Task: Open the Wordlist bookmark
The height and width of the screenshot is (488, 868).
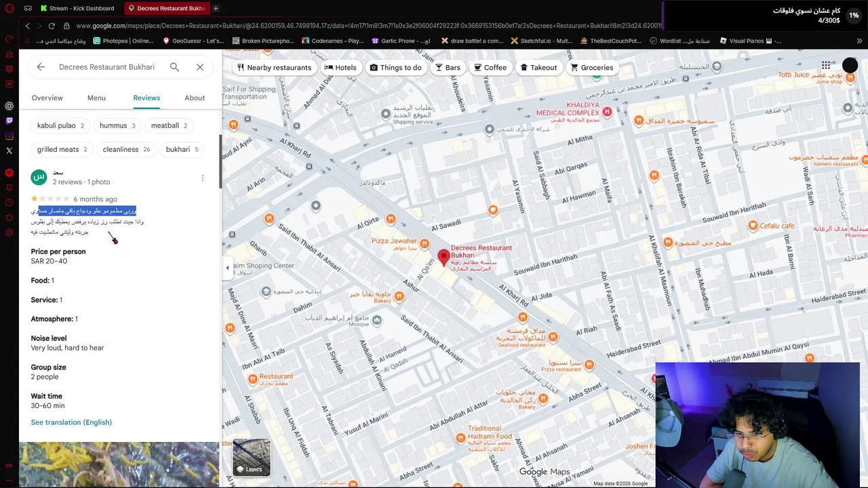Action: [679, 41]
